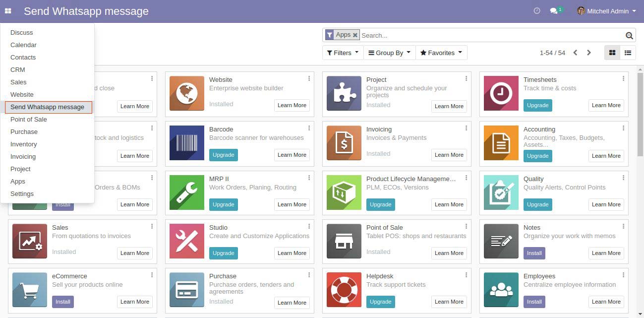The height and width of the screenshot is (318, 644).
Task: Click the Send Whatsapp message header title
Action: 86,11
